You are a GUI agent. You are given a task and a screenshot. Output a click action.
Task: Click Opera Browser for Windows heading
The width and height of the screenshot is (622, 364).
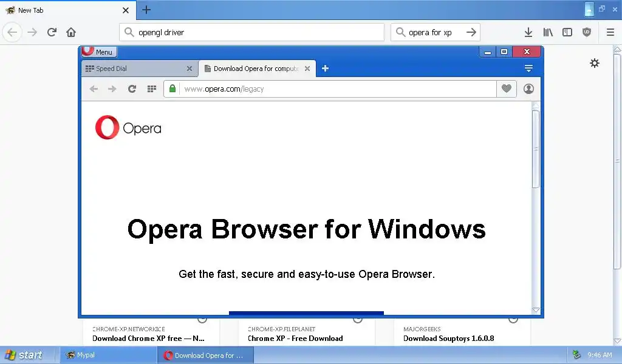click(307, 229)
